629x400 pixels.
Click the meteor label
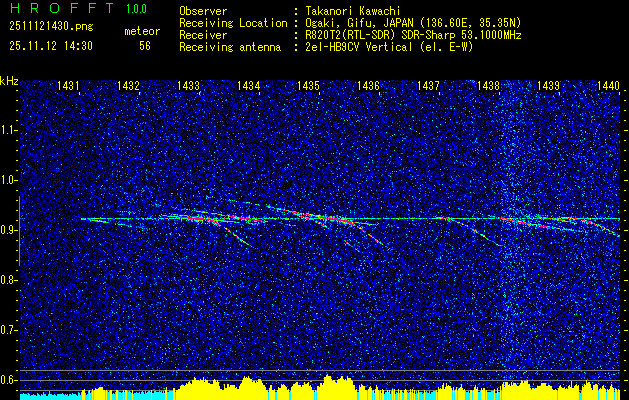(x=142, y=31)
